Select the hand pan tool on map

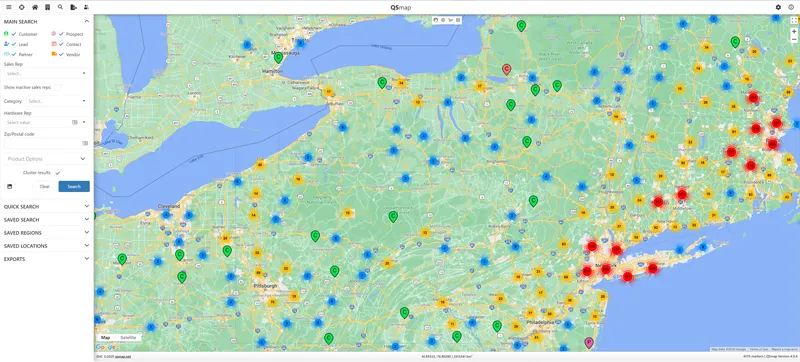pyautogui.click(x=436, y=20)
